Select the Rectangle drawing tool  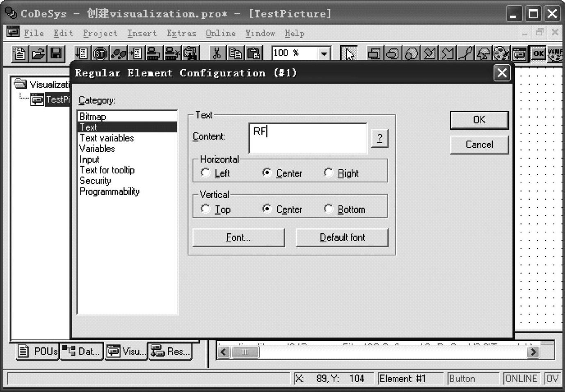[374, 54]
